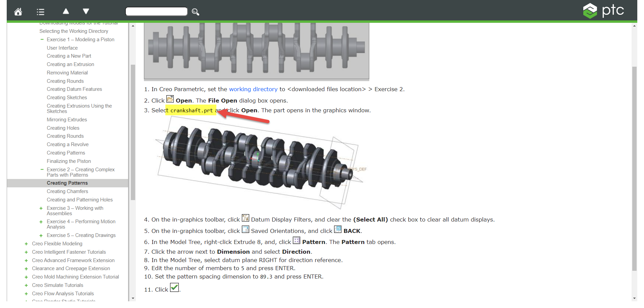Click the Home icon in the toolbar
The height and width of the screenshot is (308, 644).
(x=18, y=11)
